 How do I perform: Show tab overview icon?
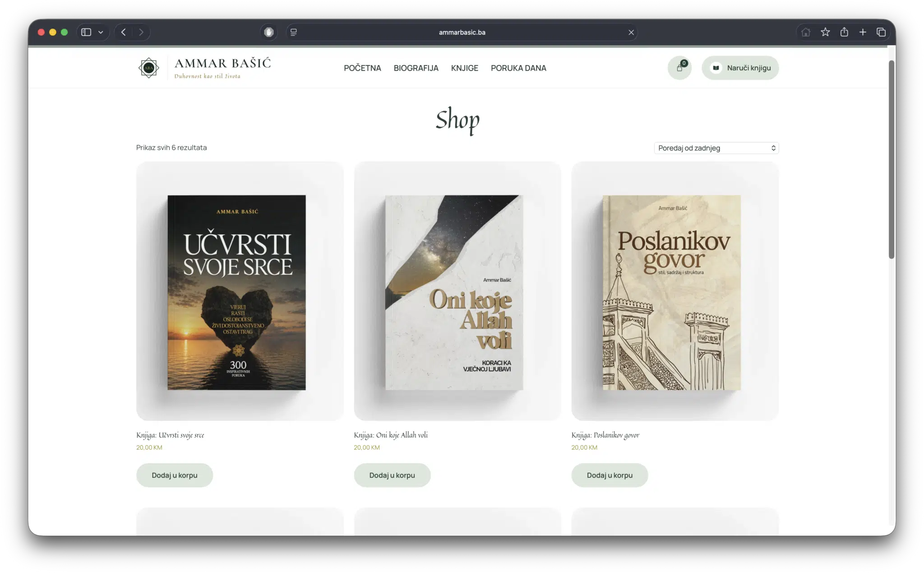881,32
